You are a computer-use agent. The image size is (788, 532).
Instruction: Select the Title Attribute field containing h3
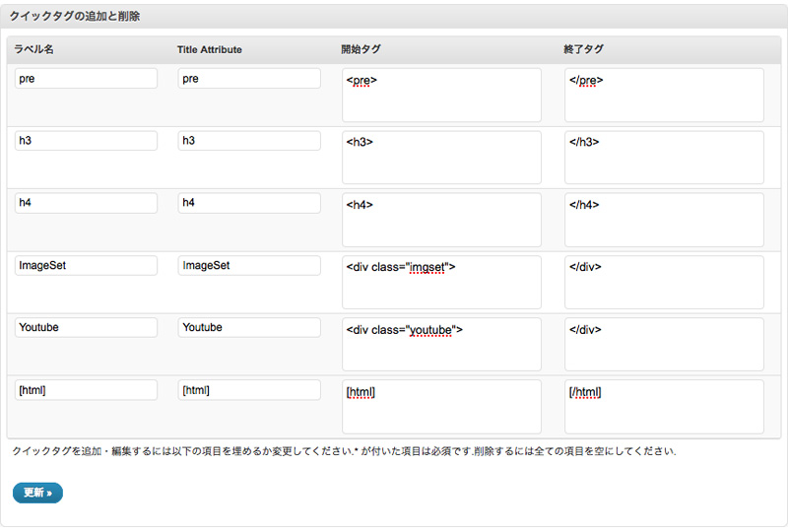249,140
